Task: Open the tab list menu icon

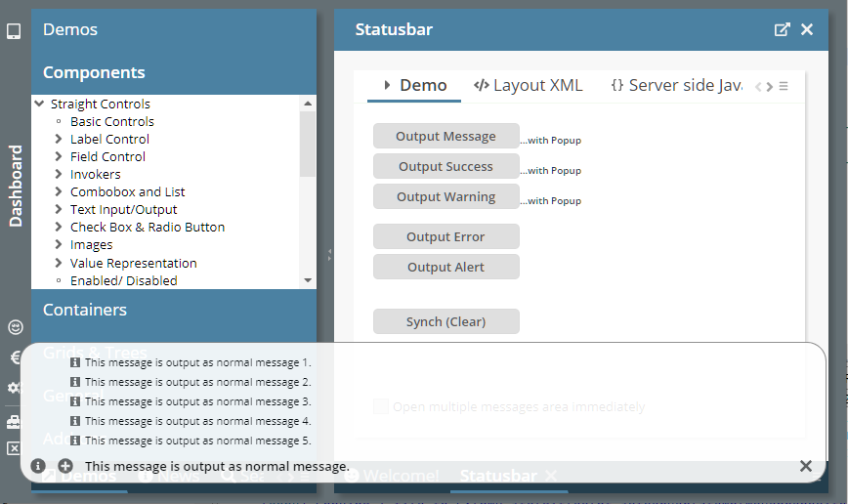Action: tap(784, 86)
